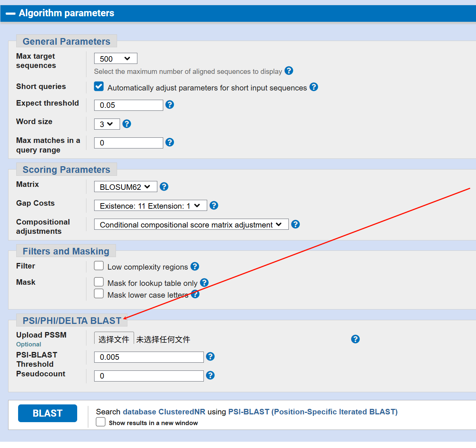This screenshot has height=448, width=476.
Task: Open the BLOSUM62 matrix dropdown
Action: pyautogui.click(x=126, y=187)
